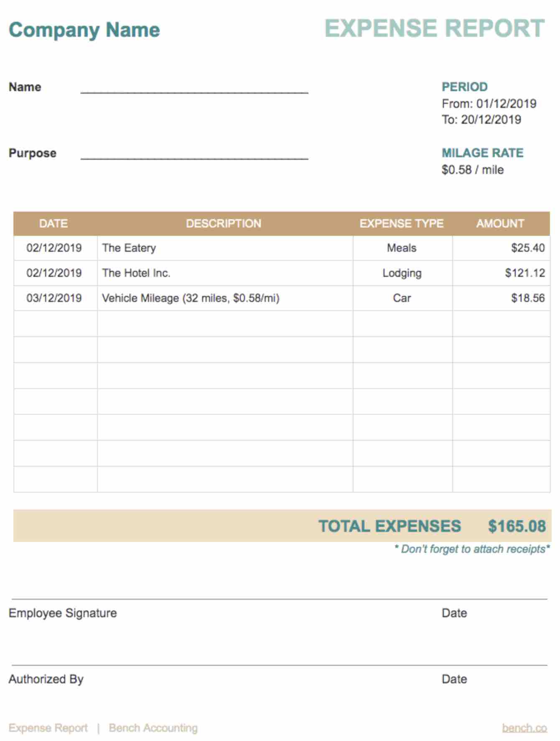Select the $18.56 amount cell
Screen dimensions: 560x741
(501, 298)
